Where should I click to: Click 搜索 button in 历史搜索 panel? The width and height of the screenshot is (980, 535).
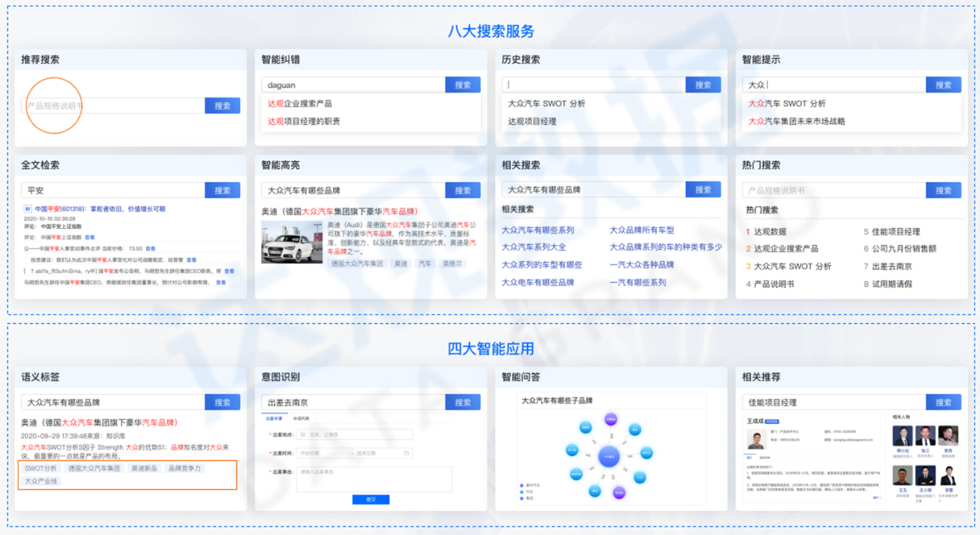click(703, 85)
